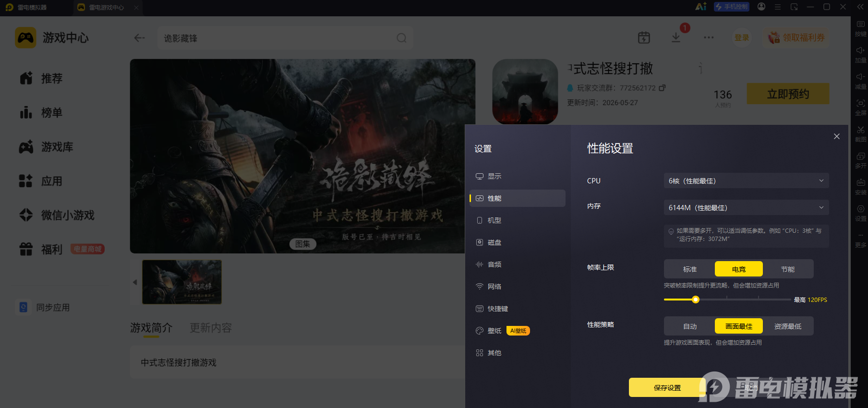Click the 立即预约 reserve button
Image resolution: width=868 pixels, height=408 pixels.
coord(788,94)
